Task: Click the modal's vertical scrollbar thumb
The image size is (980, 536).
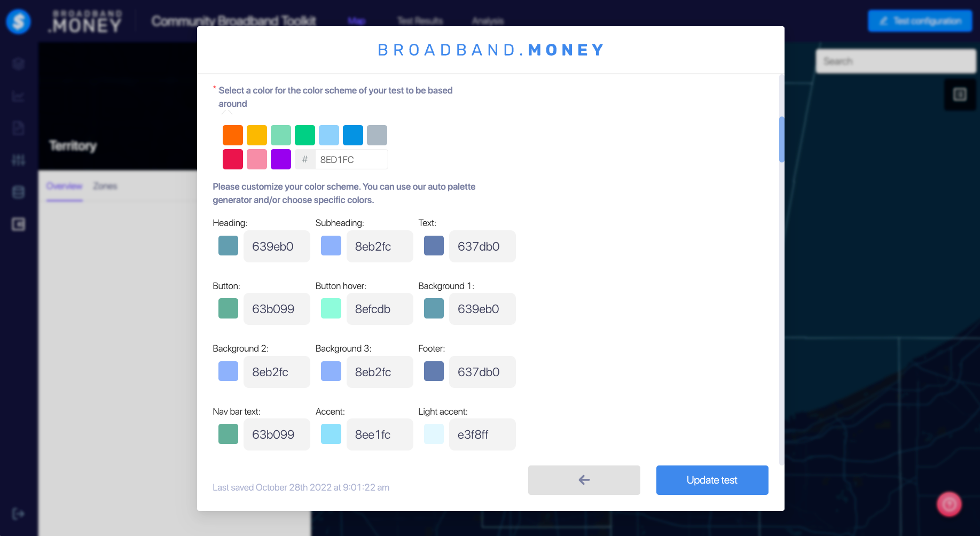Action: (781, 139)
